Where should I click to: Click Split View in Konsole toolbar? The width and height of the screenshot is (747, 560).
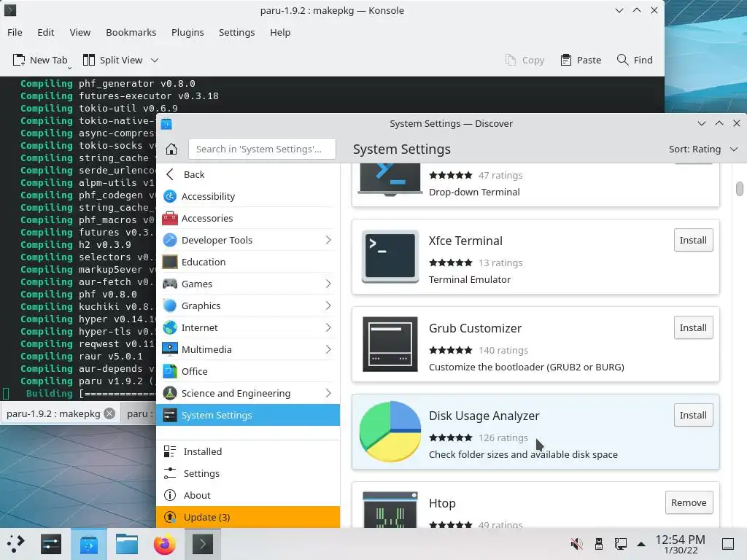113,60
